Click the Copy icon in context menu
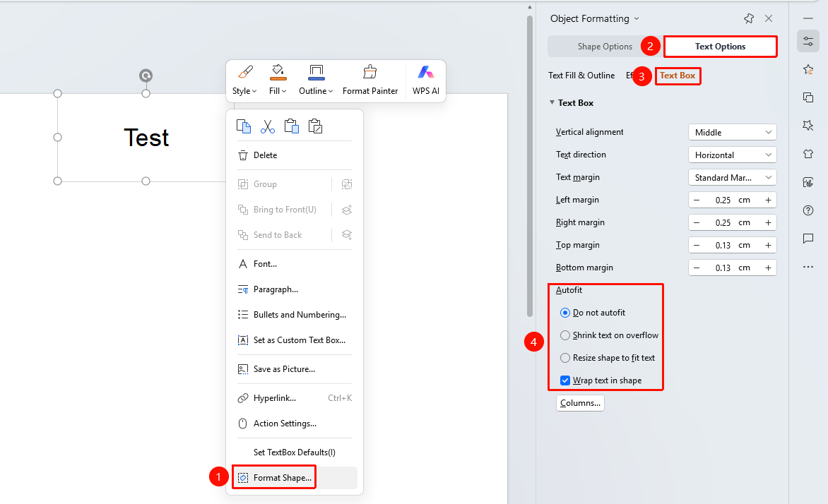The width and height of the screenshot is (828, 504). coord(244,126)
